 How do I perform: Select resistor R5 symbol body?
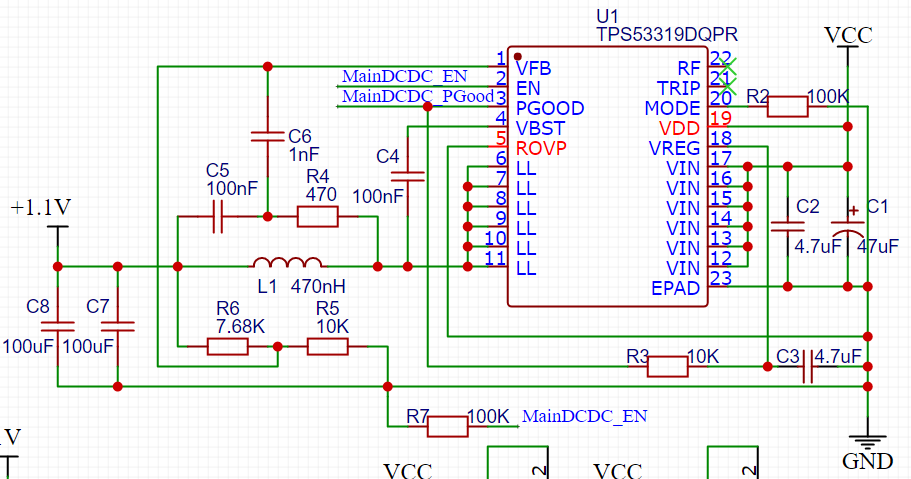pos(328,346)
